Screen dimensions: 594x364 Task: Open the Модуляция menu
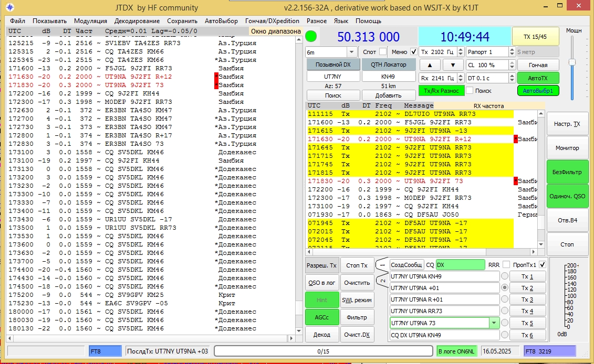(90, 21)
